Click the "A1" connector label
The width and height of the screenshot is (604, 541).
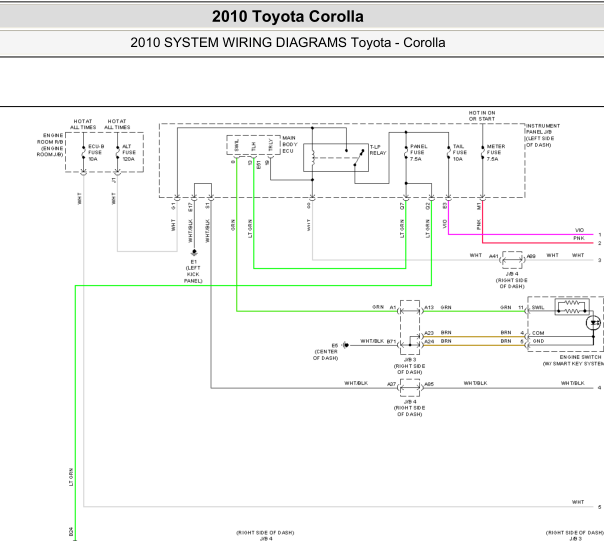pyautogui.click(x=393, y=307)
